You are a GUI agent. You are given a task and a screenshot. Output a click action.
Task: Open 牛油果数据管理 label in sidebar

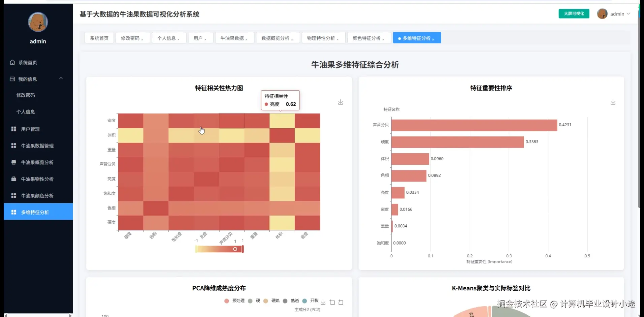37,146
